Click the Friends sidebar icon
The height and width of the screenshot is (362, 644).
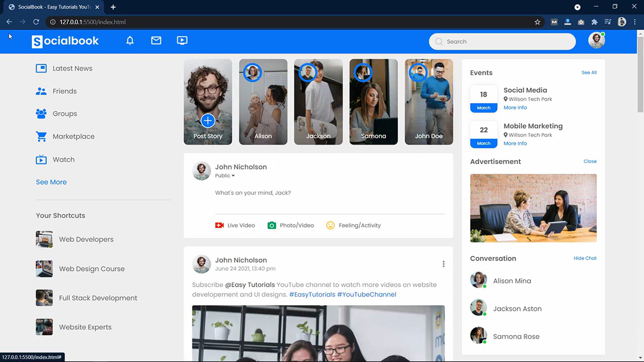[x=41, y=91]
